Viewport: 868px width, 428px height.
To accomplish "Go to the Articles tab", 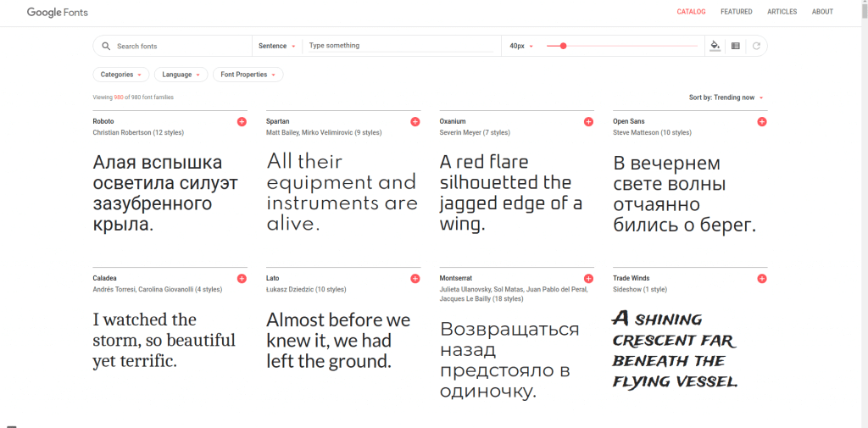I will pos(782,12).
